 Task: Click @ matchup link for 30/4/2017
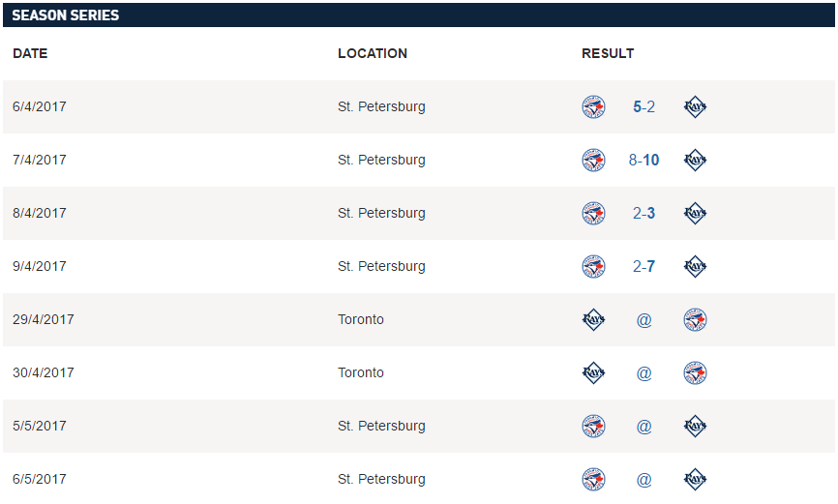tap(643, 373)
